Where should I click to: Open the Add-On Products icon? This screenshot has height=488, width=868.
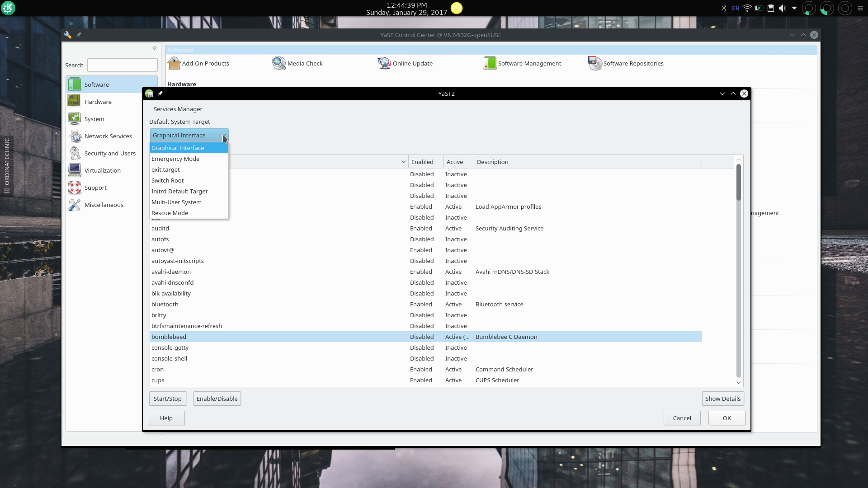coord(174,63)
